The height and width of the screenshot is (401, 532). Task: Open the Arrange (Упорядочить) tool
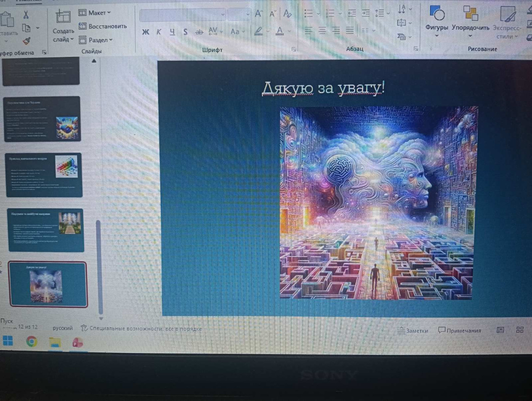click(470, 19)
